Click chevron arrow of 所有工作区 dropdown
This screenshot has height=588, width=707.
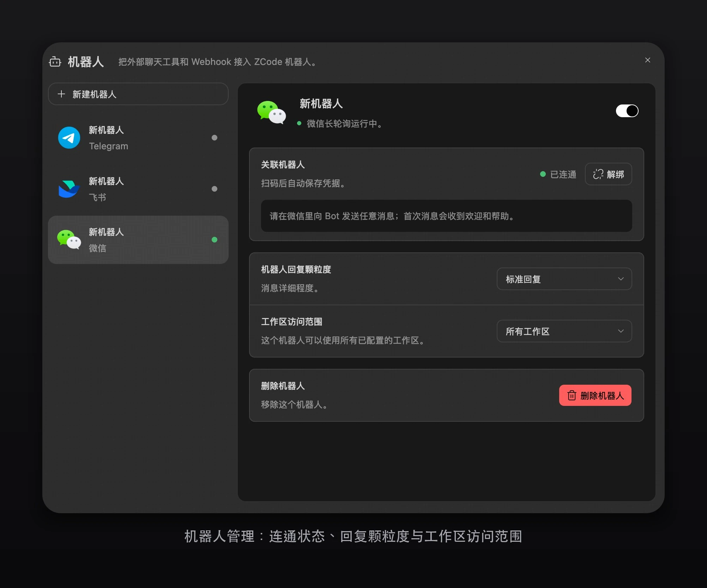click(x=621, y=331)
